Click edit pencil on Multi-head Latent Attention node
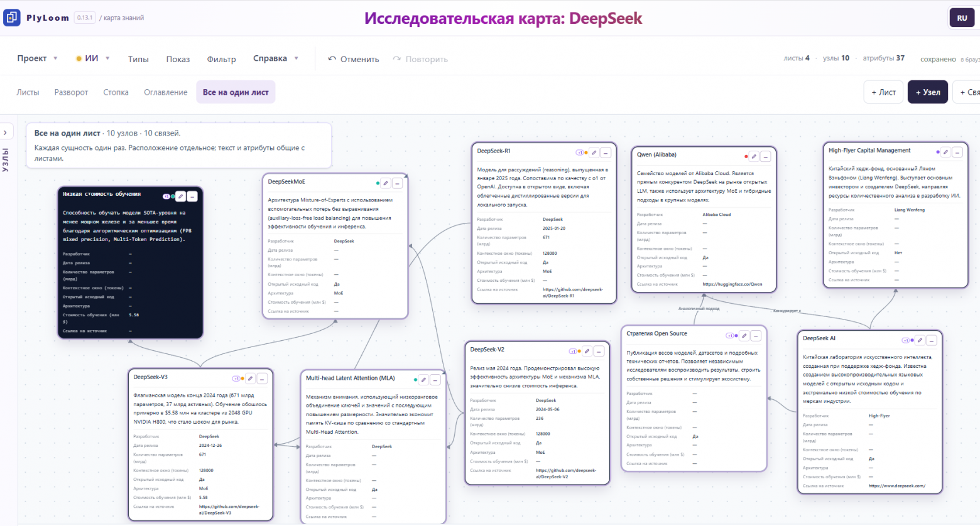Image resolution: width=980 pixels, height=526 pixels. coord(423,380)
